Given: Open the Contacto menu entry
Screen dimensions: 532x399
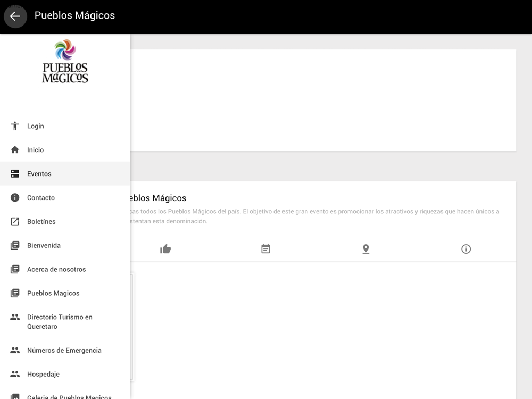Looking at the screenshot, I should tap(65, 197).
